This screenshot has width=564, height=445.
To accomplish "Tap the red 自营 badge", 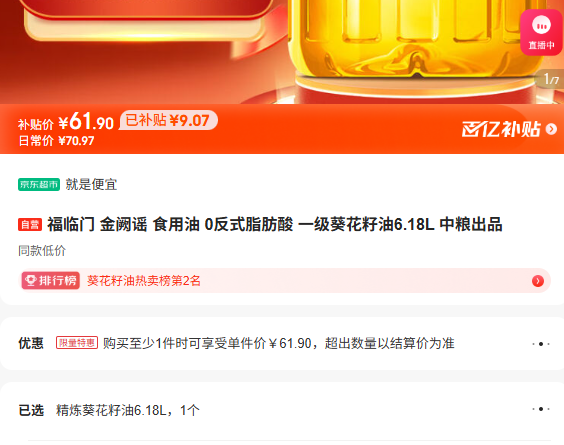I will pyautogui.click(x=30, y=225).
